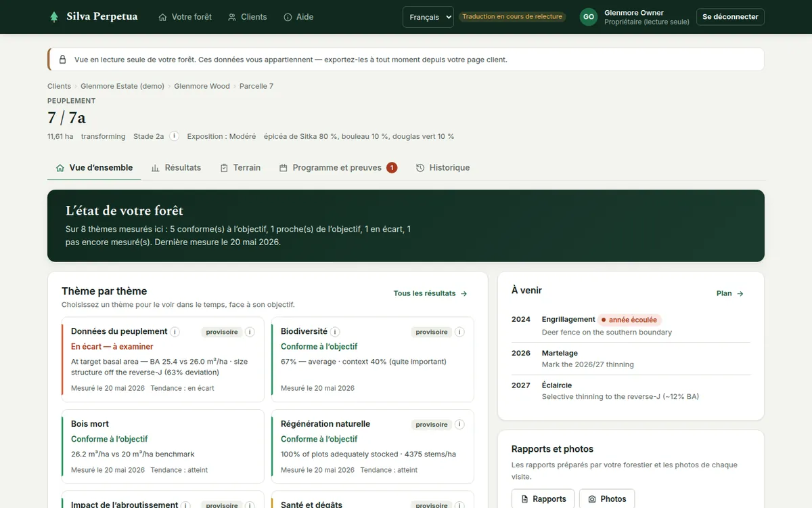Open the Rapports button

coord(543,499)
